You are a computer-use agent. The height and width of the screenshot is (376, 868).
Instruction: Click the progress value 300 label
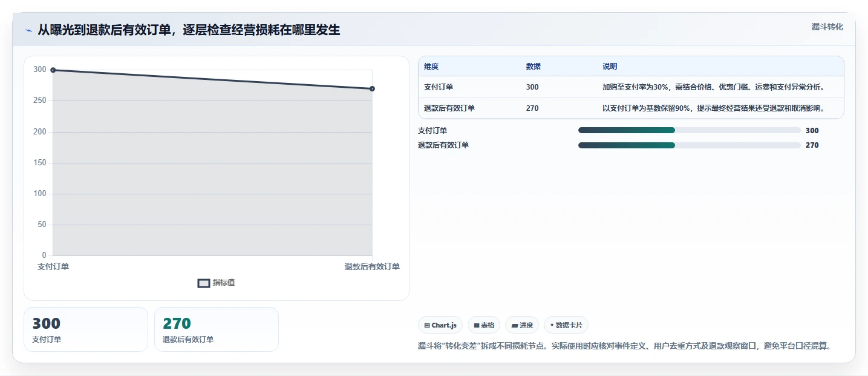[812, 130]
